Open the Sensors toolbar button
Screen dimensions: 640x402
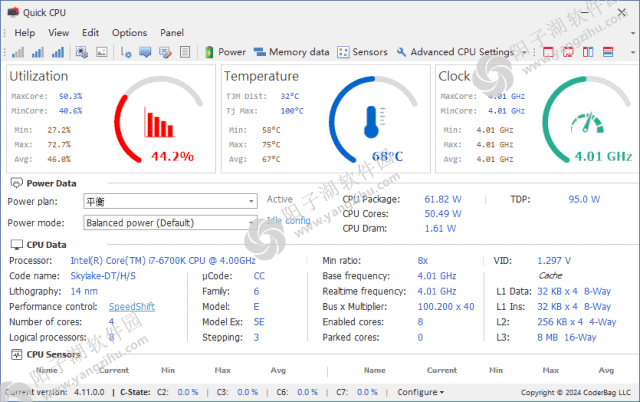(x=362, y=52)
